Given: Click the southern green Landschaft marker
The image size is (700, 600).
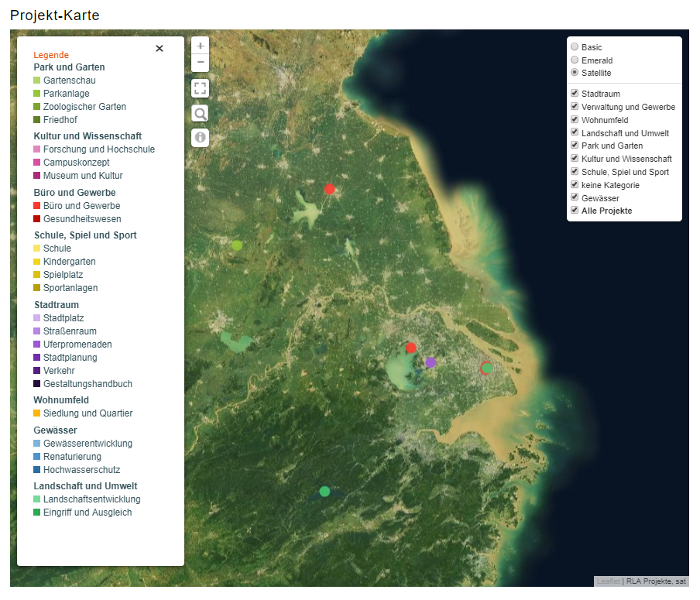Looking at the screenshot, I should (324, 492).
